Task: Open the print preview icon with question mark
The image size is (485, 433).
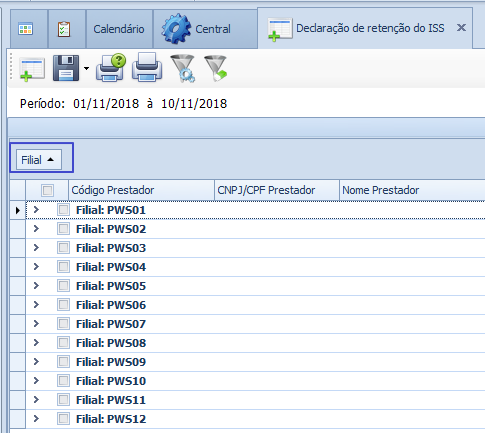Action: [x=111, y=68]
